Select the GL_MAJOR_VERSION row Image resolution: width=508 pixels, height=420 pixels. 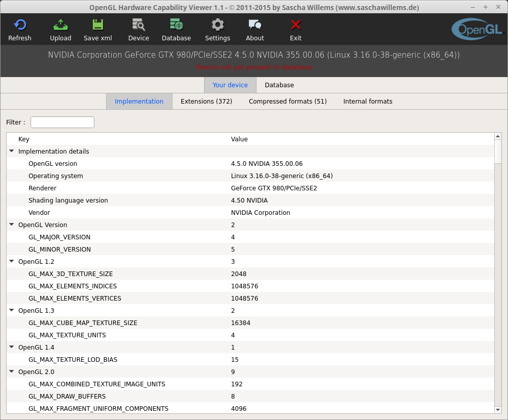point(250,237)
